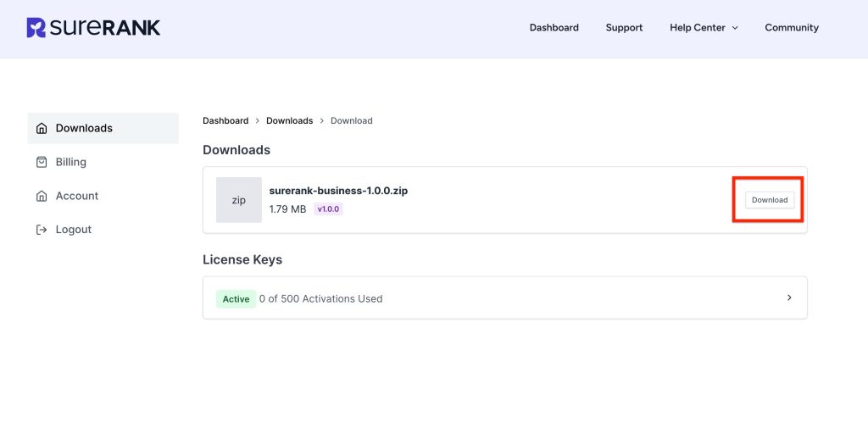Click the Billing bag icon in sidebar

point(42,162)
